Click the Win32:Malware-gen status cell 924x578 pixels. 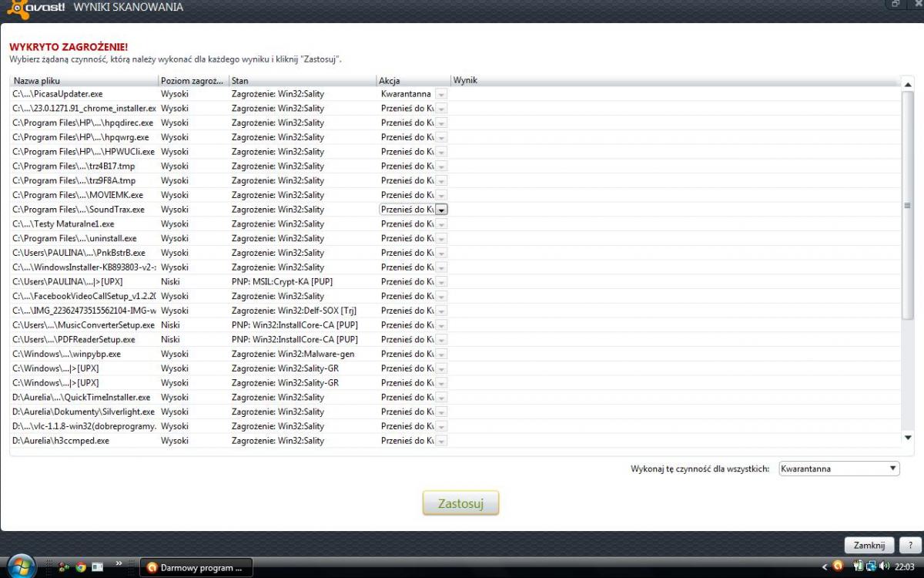(x=293, y=355)
